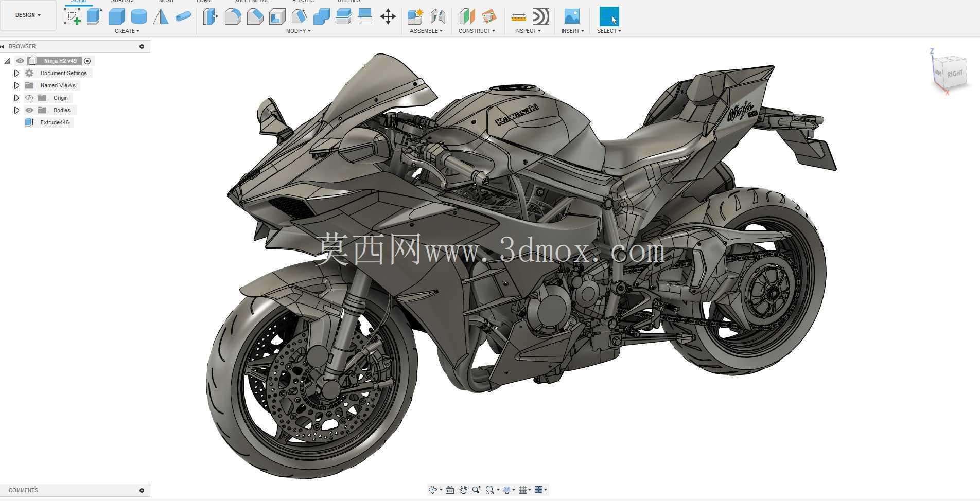980x501 pixels.
Task: Select the Ninja H2 v49 root label
Action: pyautogui.click(x=60, y=61)
